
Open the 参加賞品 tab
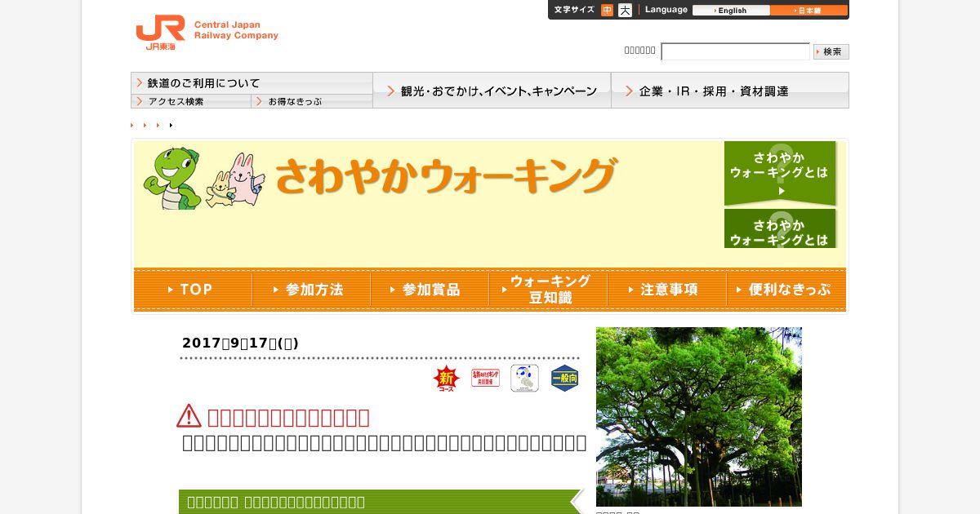430,290
